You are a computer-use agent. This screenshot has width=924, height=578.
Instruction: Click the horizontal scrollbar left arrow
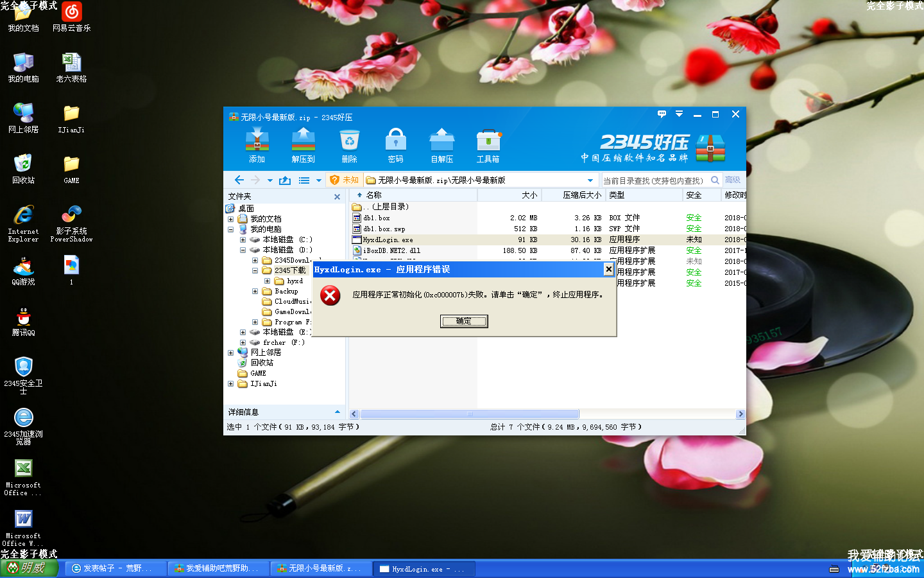pos(354,414)
